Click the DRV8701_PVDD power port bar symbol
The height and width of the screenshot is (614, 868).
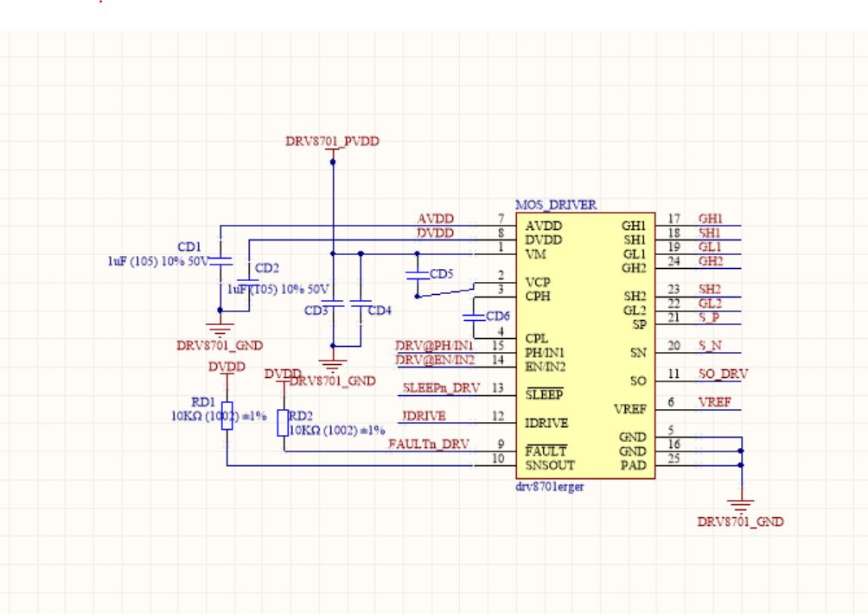point(333,150)
